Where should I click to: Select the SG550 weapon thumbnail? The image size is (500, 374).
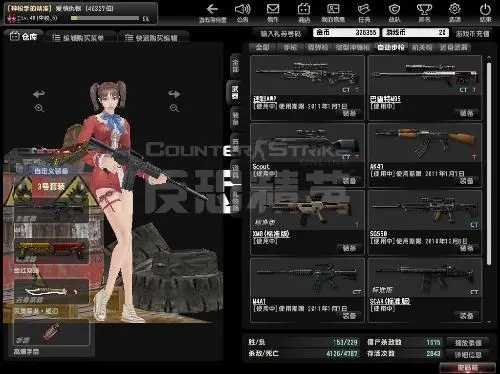tap(425, 211)
